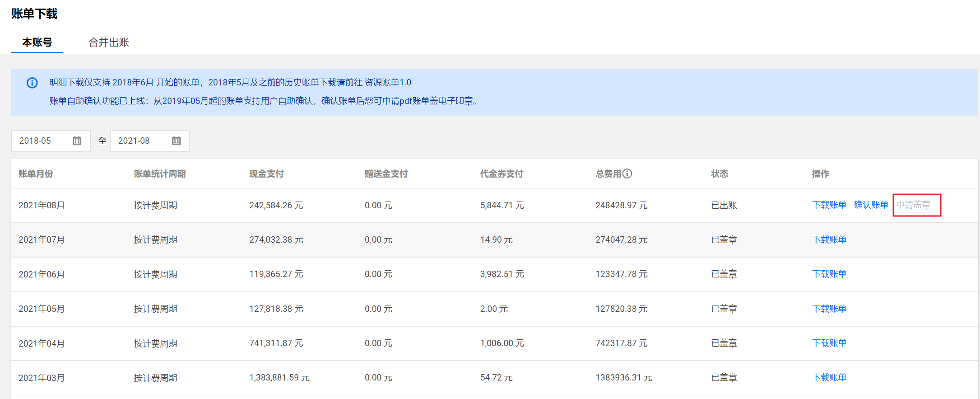Click 确认账单 for 2021年08月

[871, 205]
